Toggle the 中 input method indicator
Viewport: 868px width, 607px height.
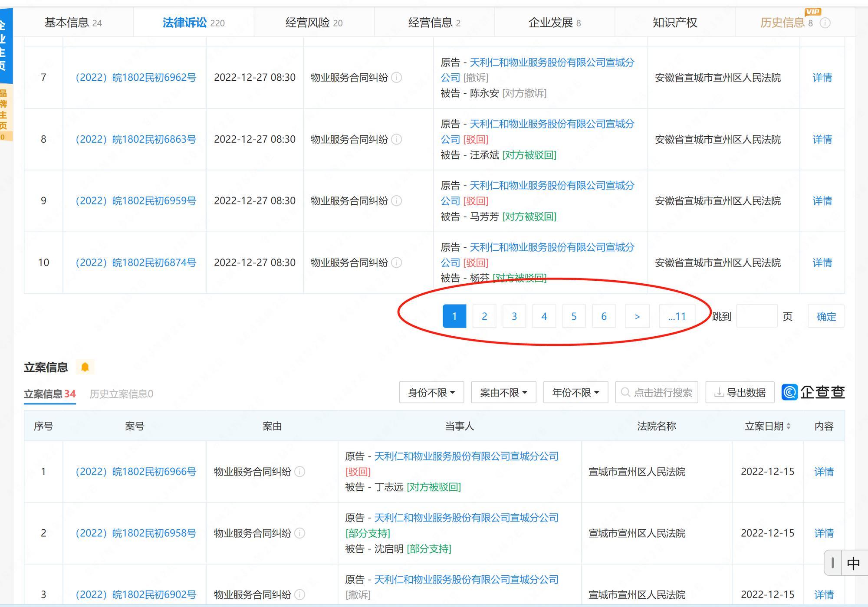(x=853, y=564)
